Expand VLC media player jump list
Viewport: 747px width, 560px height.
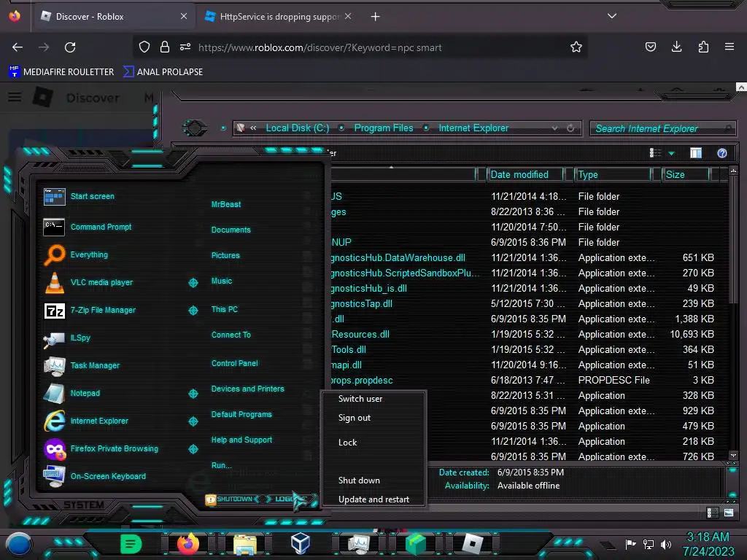(x=193, y=283)
